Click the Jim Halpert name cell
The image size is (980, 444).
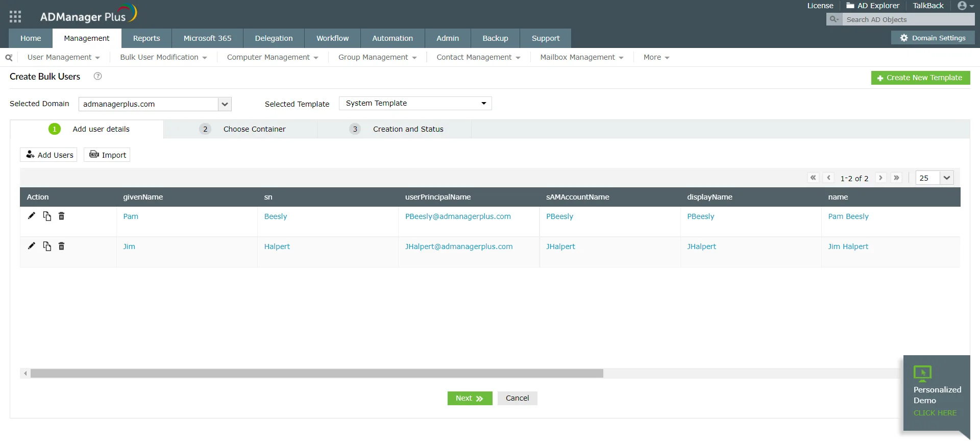tap(848, 246)
